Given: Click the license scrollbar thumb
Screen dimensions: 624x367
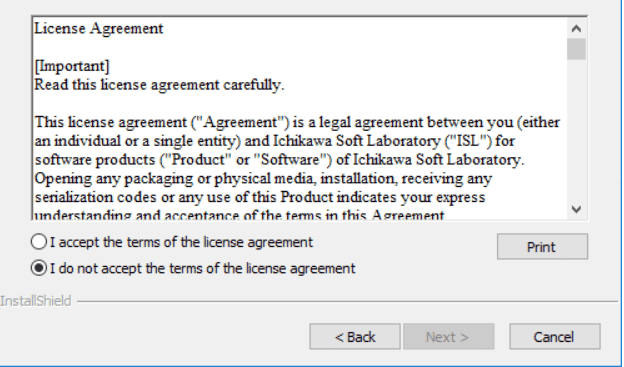Looking at the screenshot, I should coord(576,49).
